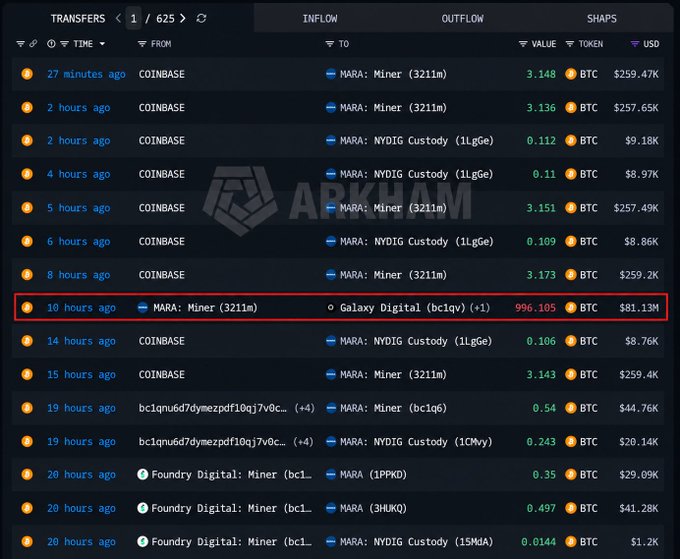The width and height of the screenshot is (680, 559).
Task: Click the Bitcoin icon on 14 hours ago row
Action: (27, 341)
